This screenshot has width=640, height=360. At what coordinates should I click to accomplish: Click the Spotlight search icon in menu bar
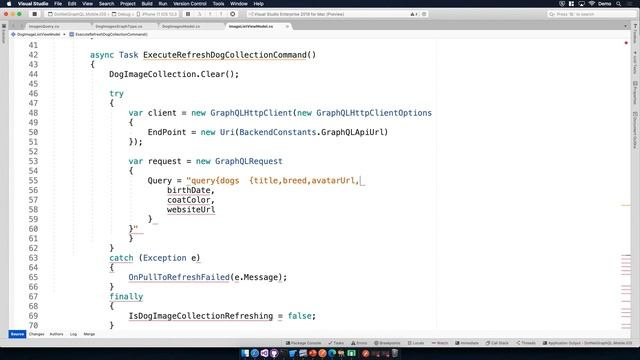[619, 4]
